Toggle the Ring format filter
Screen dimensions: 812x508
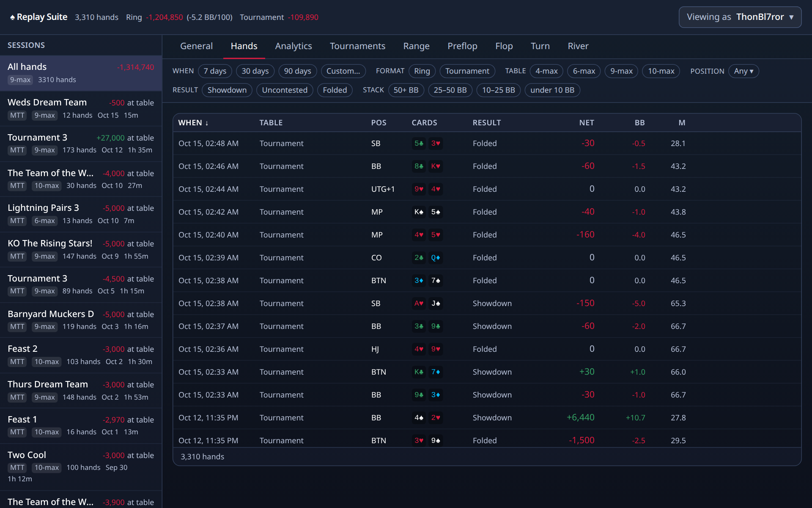tap(422, 71)
